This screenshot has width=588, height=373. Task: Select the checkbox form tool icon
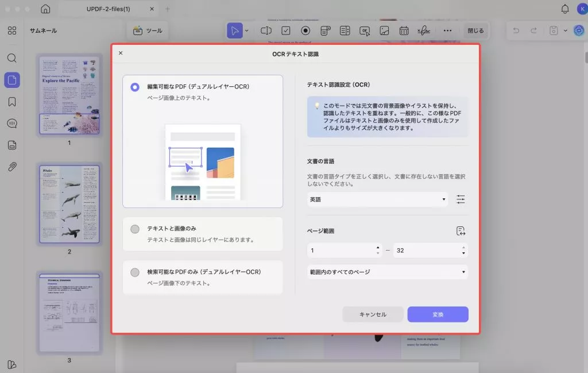[286, 30]
